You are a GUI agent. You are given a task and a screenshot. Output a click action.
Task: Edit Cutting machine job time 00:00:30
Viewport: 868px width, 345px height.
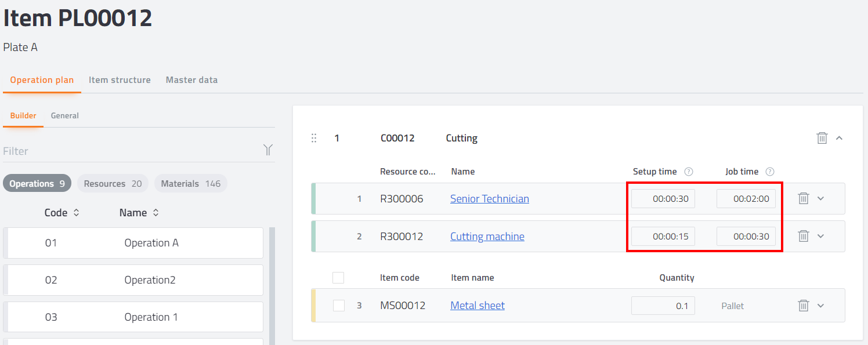746,237
